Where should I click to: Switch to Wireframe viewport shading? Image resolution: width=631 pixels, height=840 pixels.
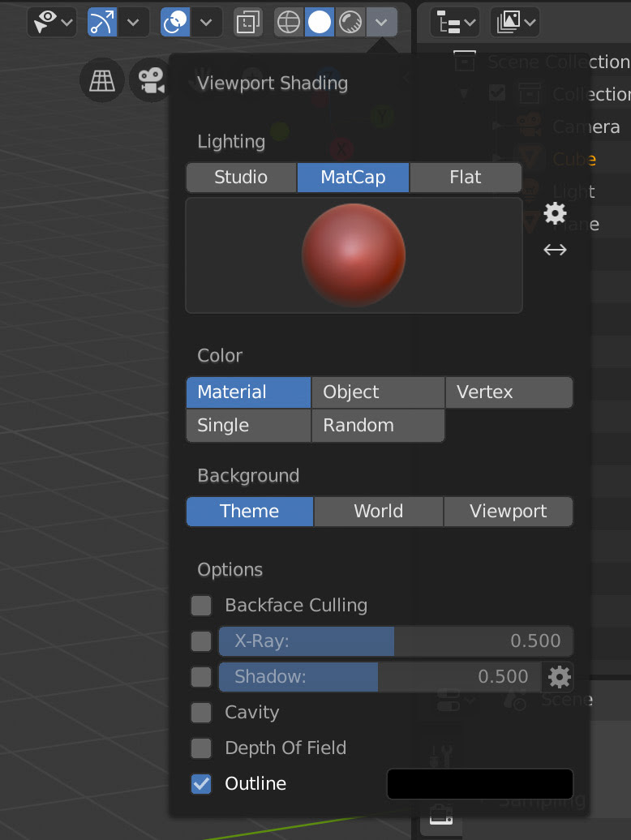(x=289, y=22)
